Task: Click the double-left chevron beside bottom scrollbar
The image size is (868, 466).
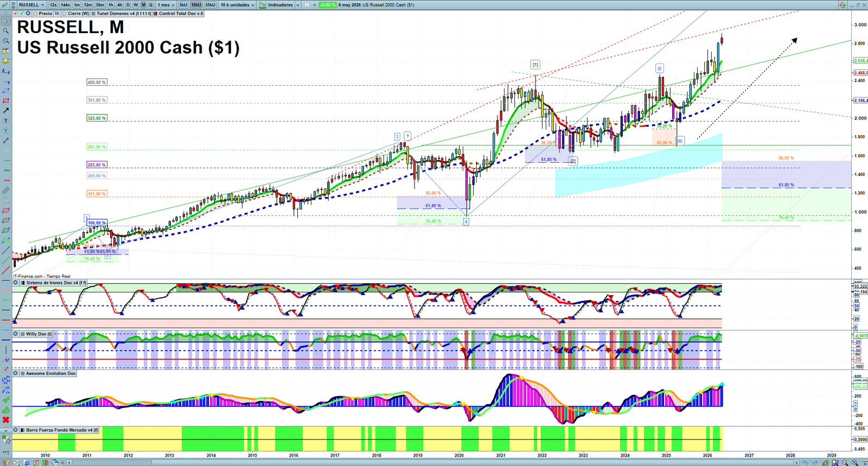Action: (x=62, y=462)
